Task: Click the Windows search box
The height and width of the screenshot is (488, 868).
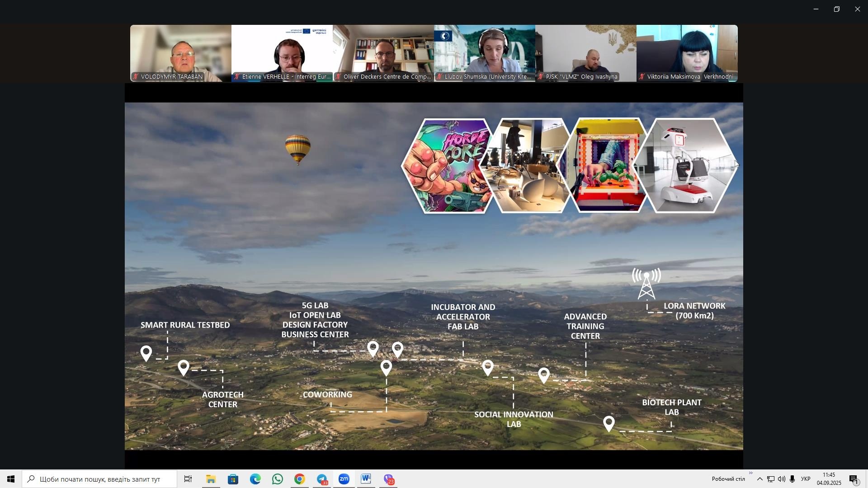Action: coord(100,479)
